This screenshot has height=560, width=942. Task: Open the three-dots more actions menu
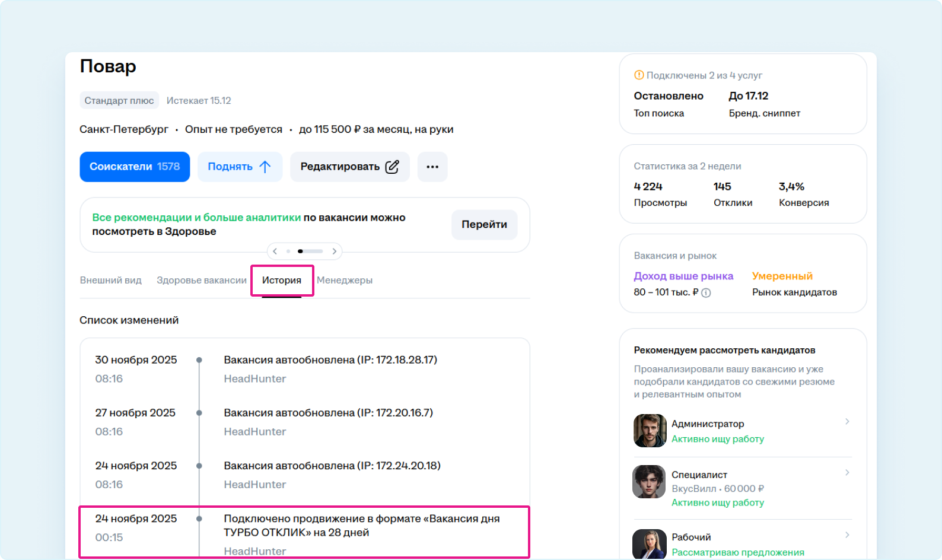tap(432, 167)
